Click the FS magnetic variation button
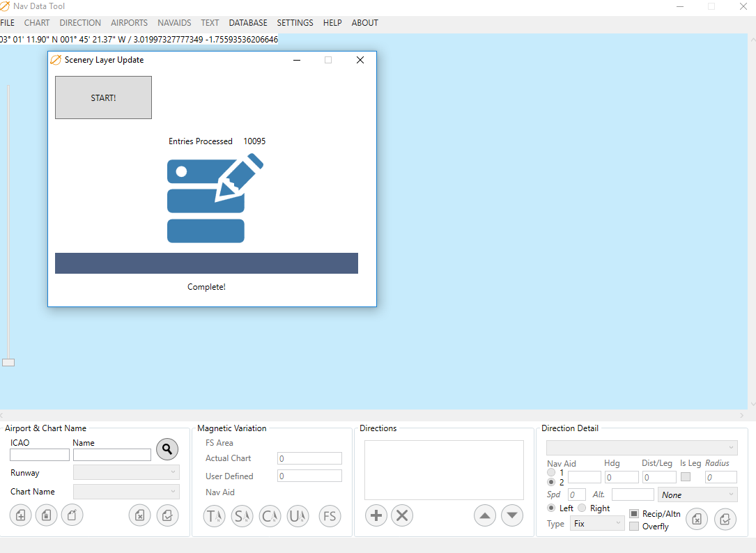Image resolution: width=756 pixels, height=553 pixels. (x=330, y=516)
